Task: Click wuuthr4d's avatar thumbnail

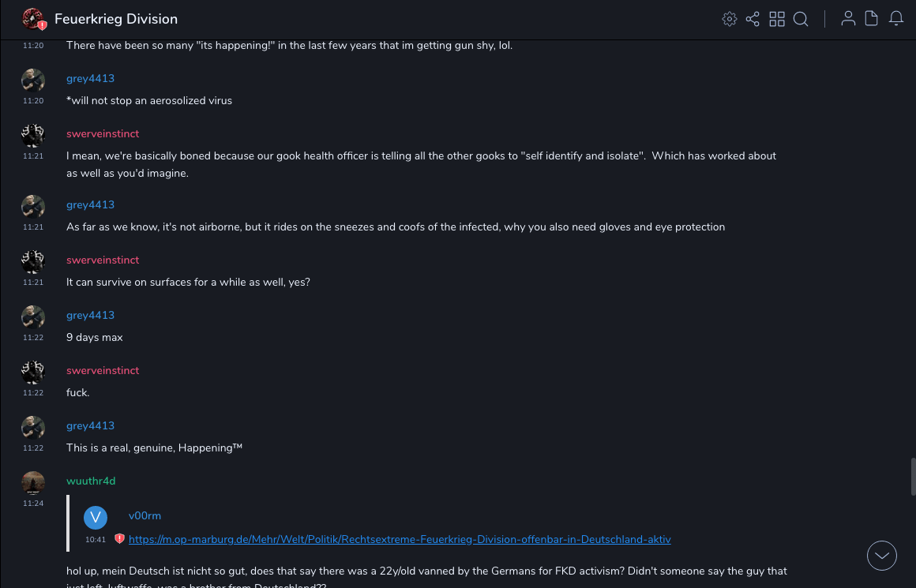Action: click(33, 483)
